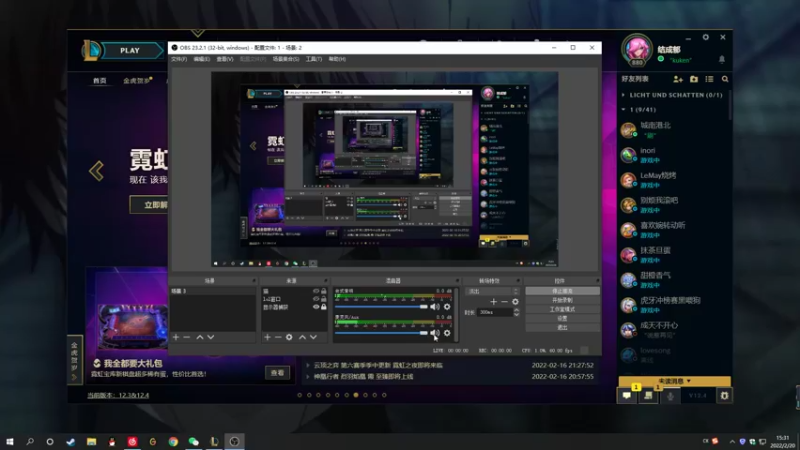Mute the desktop audio speaker icon
This screenshot has height=450, width=800.
pos(435,307)
